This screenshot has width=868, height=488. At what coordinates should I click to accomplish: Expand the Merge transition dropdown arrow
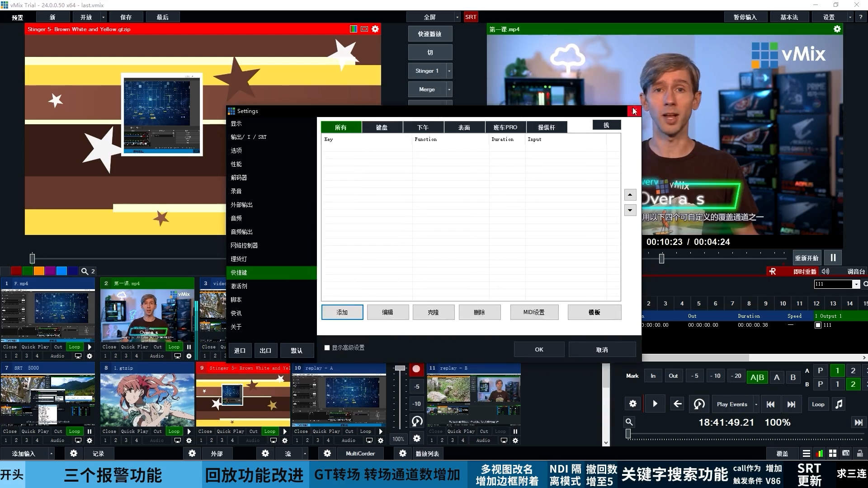click(x=448, y=89)
